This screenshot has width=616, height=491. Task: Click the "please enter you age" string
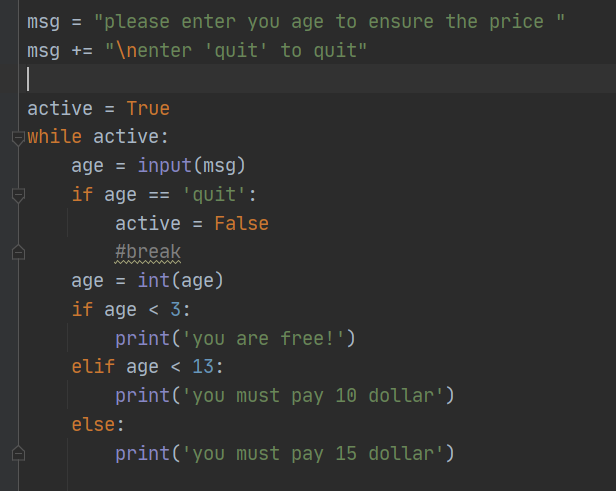(x=329, y=22)
